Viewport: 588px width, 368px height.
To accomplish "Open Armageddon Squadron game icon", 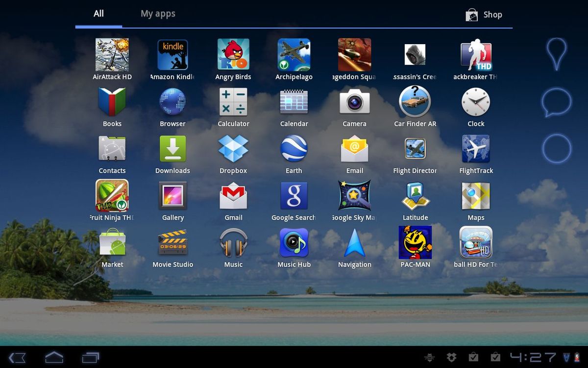I will (354, 55).
